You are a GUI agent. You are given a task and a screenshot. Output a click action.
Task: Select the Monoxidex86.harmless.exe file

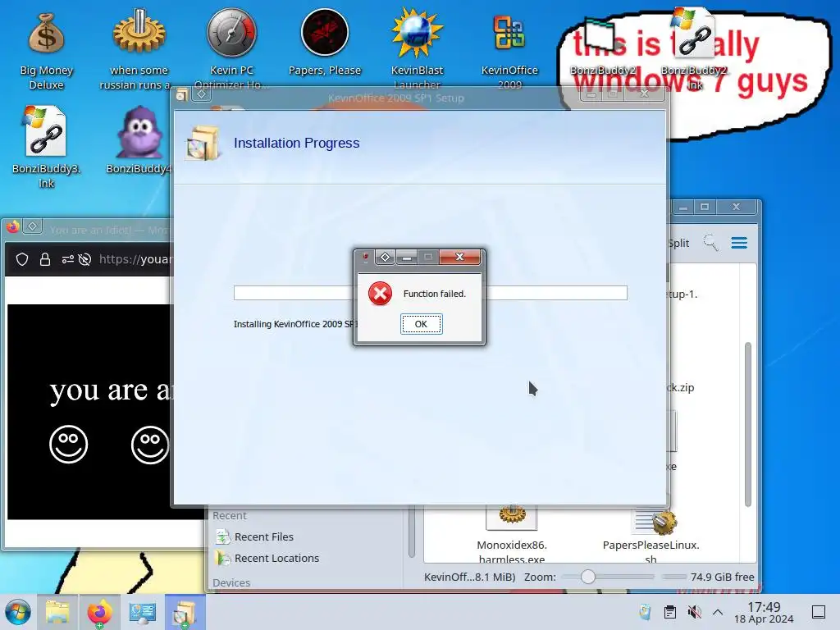coord(512,535)
